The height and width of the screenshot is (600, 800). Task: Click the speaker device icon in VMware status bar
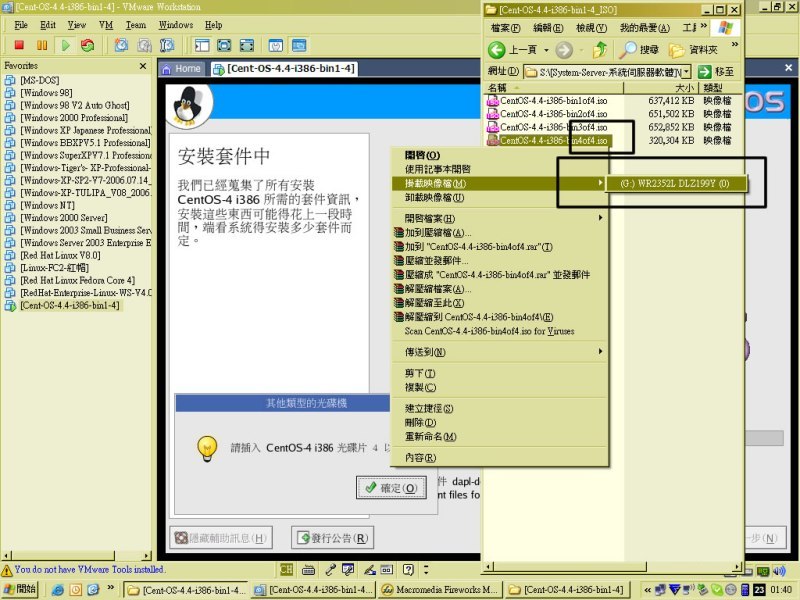pos(779,570)
